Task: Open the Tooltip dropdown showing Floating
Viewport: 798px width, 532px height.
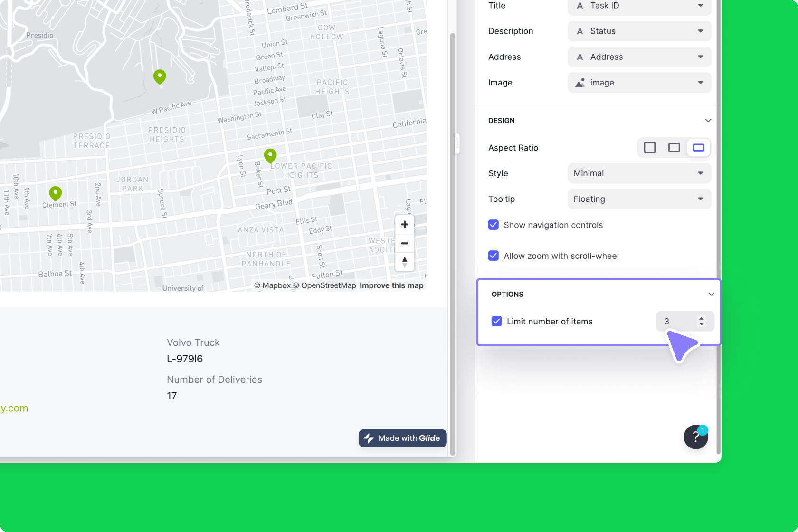Action: pyautogui.click(x=639, y=199)
